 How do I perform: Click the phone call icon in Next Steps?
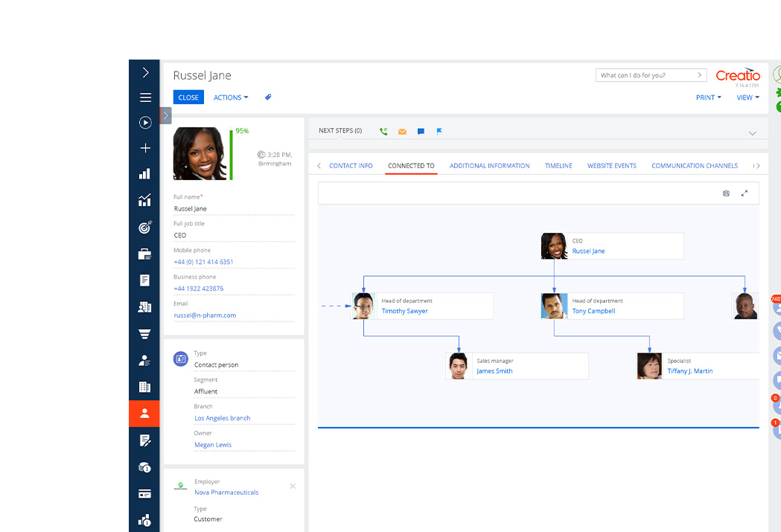pyautogui.click(x=383, y=132)
